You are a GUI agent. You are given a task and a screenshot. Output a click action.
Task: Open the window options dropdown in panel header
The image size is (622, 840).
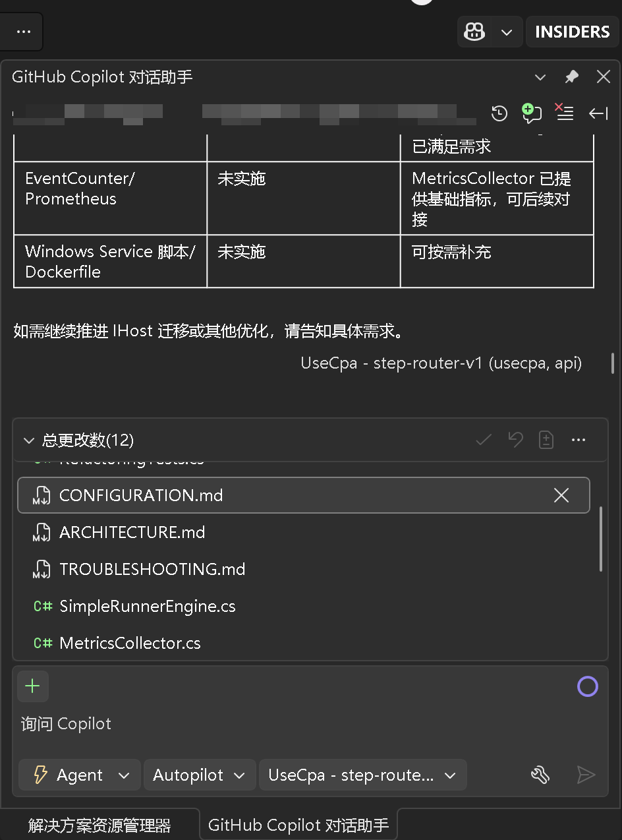click(x=540, y=77)
